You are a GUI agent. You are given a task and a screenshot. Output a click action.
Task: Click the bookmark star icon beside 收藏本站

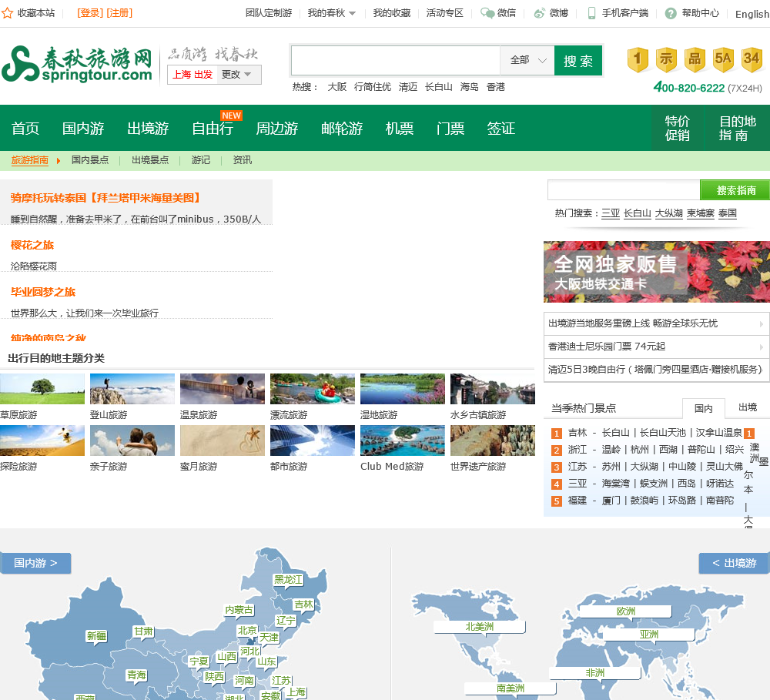[x=7, y=13]
